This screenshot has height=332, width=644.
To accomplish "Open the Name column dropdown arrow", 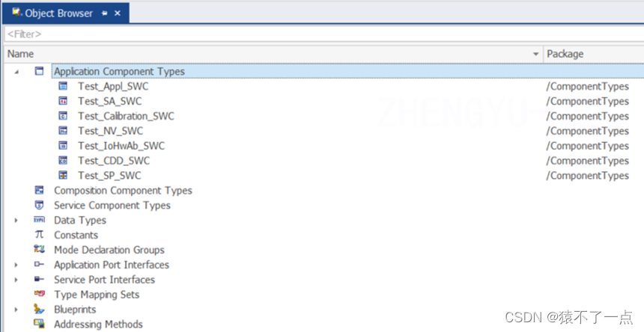I will point(535,54).
